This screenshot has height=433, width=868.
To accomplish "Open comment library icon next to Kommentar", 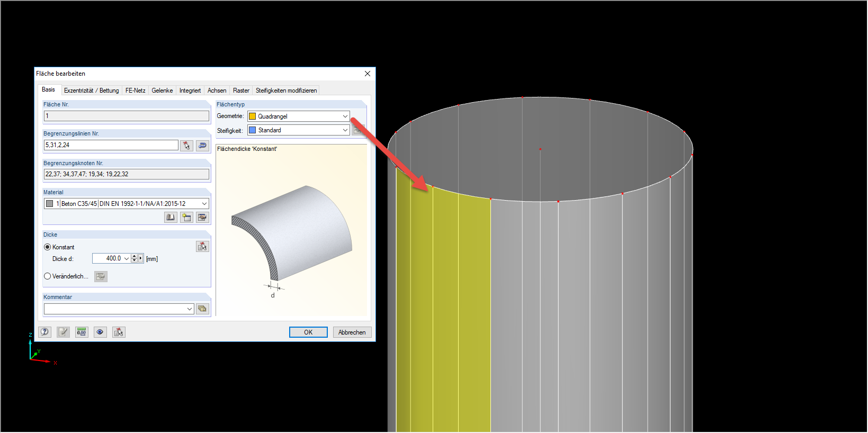I will pos(202,309).
